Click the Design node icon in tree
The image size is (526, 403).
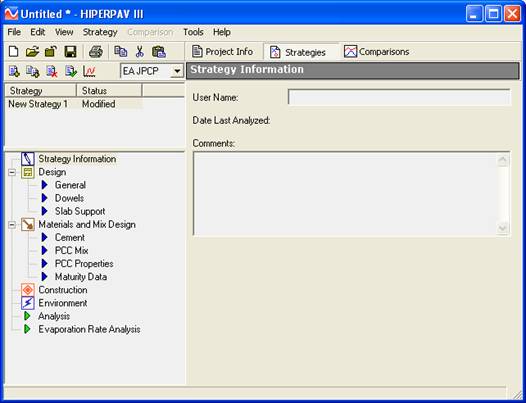pos(28,172)
